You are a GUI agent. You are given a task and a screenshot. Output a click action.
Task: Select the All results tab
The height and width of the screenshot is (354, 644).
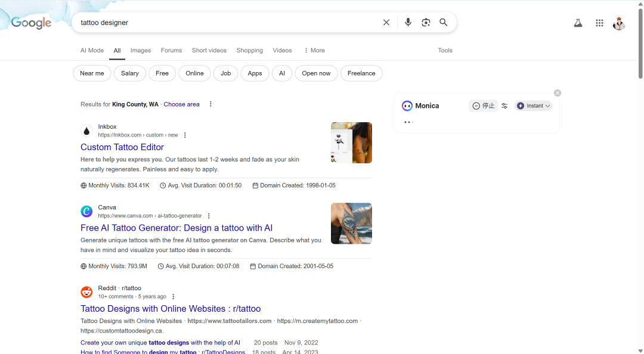coord(117,51)
